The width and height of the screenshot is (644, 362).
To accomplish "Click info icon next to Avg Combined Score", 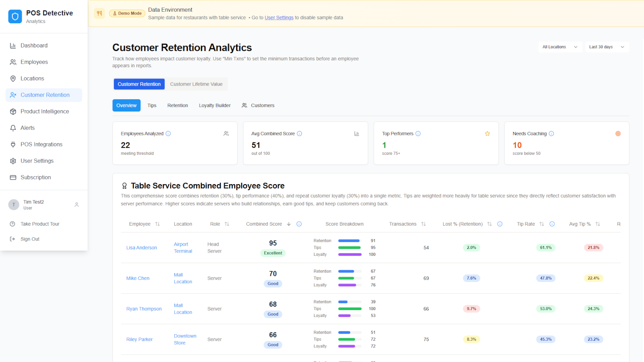I will pyautogui.click(x=299, y=134).
